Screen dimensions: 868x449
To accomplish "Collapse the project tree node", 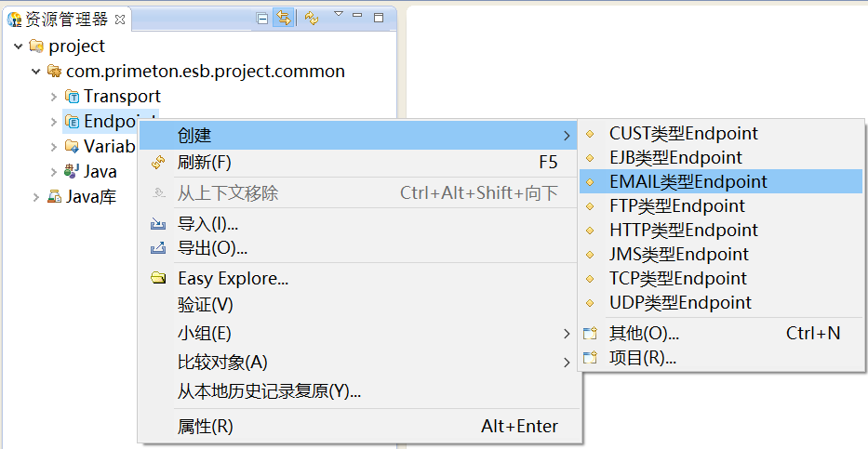I will pyautogui.click(x=19, y=46).
